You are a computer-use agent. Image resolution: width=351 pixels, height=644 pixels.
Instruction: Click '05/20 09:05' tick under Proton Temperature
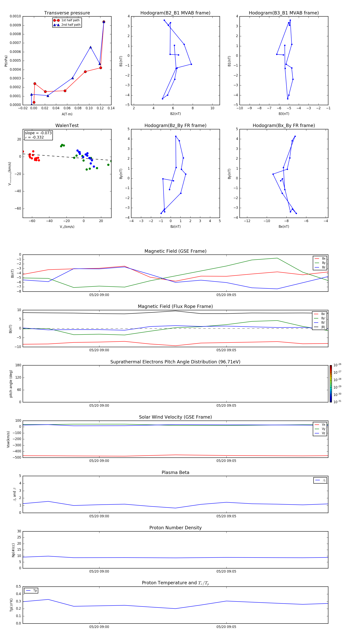[226, 627]
